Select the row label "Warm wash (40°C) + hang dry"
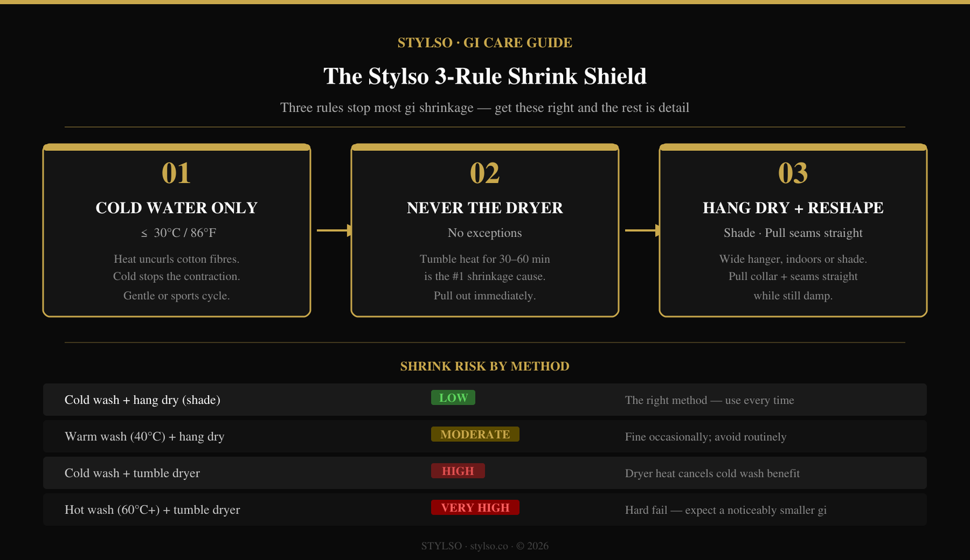 144,436
